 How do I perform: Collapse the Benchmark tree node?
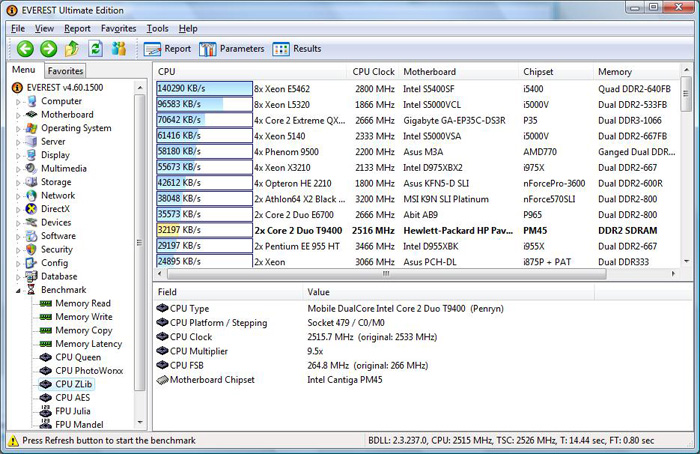18,291
